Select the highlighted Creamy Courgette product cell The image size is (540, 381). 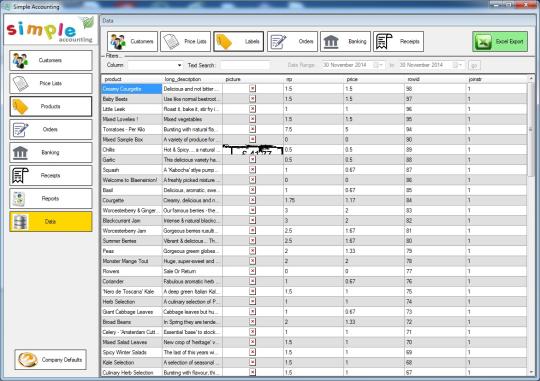132,89
